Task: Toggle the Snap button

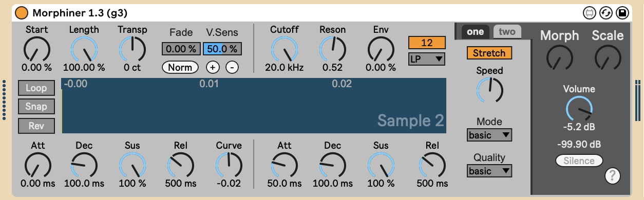Action: [x=36, y=107]
